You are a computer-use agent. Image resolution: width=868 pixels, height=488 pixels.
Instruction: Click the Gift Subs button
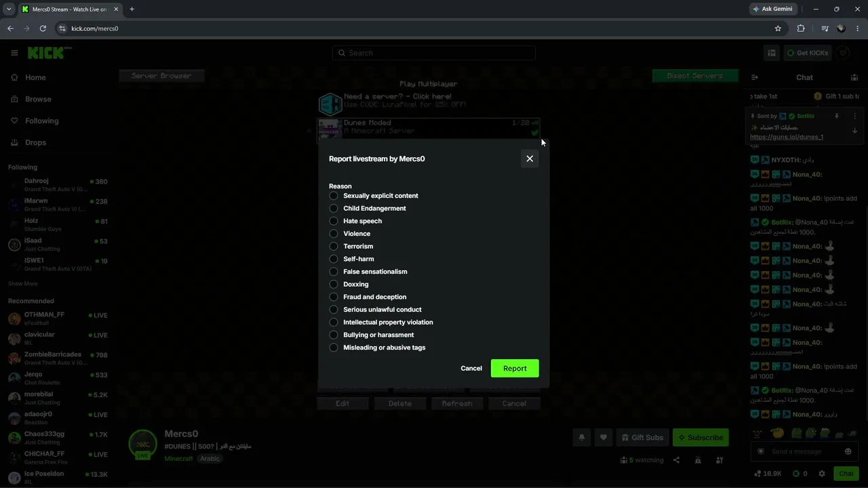(x=642, y=438)
